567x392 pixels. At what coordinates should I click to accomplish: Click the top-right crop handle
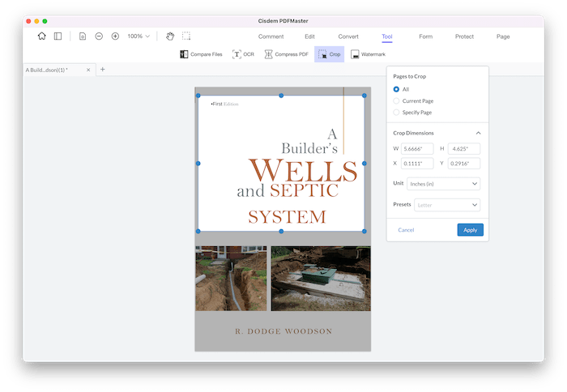coord(364,96)
